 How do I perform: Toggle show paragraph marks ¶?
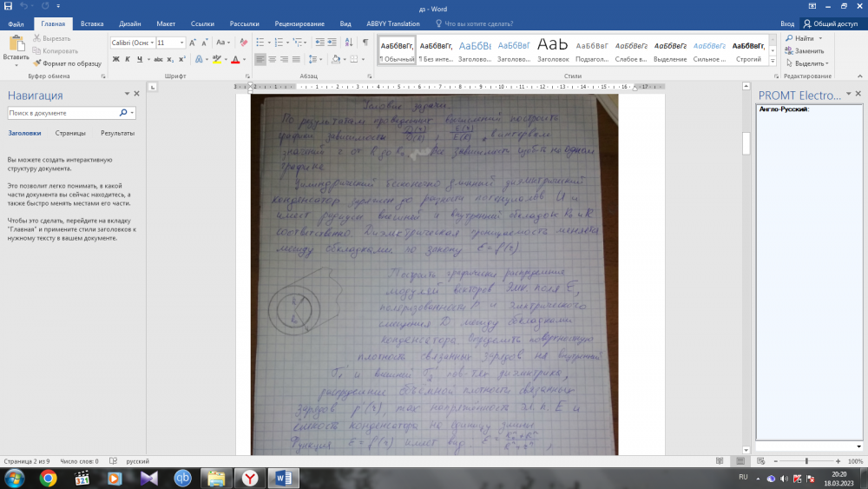pos(365,43)
